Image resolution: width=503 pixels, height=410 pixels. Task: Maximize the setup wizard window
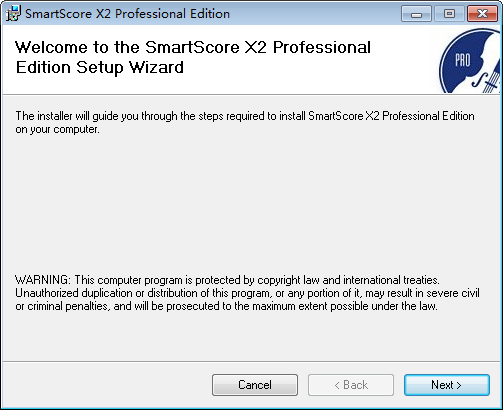point(449,14)
